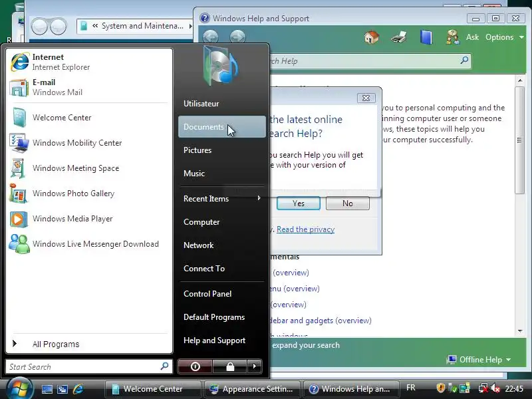The height and width of the screenshot is (399, 532).
Task: Click the Help window scrollbar thumb
Action: click(x=520, y=140)
